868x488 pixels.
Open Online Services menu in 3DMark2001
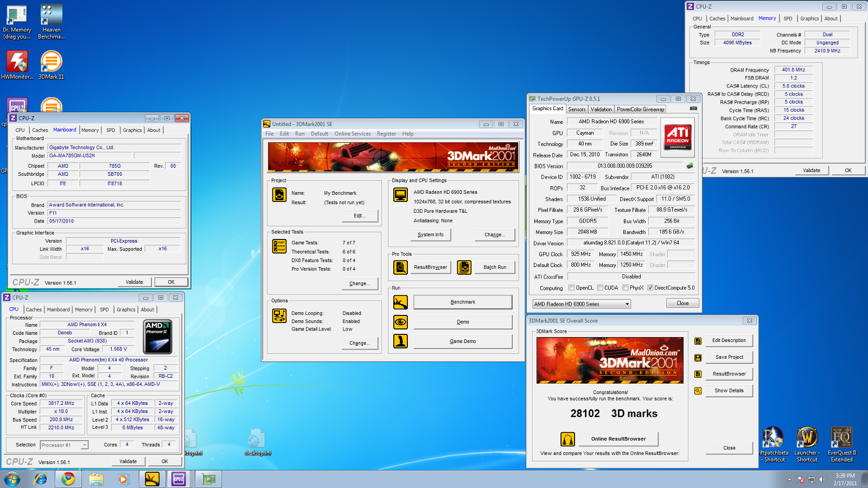click(x=353, y=134)
